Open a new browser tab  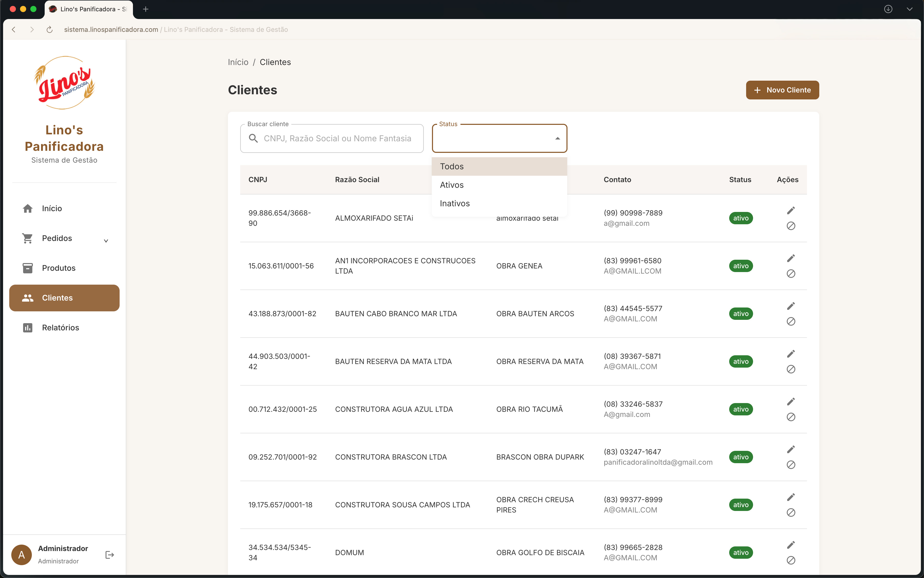tap(146, 9)
